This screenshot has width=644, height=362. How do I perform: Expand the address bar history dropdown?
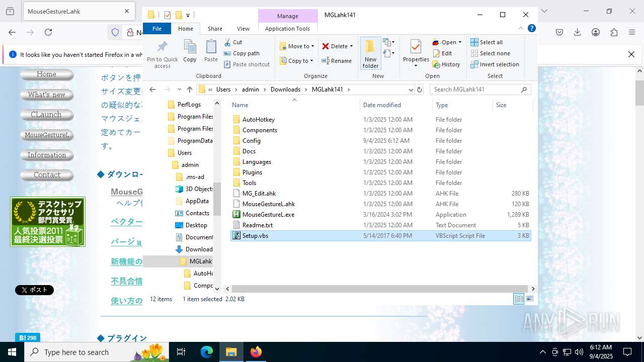coord(411,89)
